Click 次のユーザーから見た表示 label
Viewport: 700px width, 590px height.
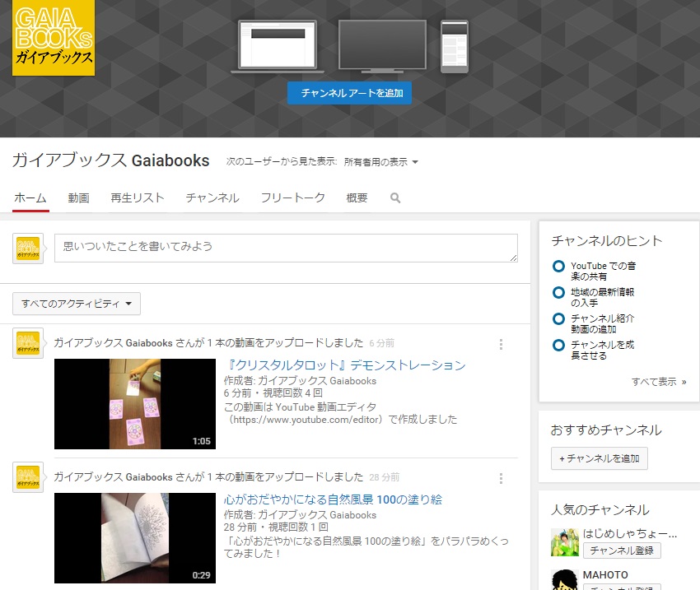[282, 162]
